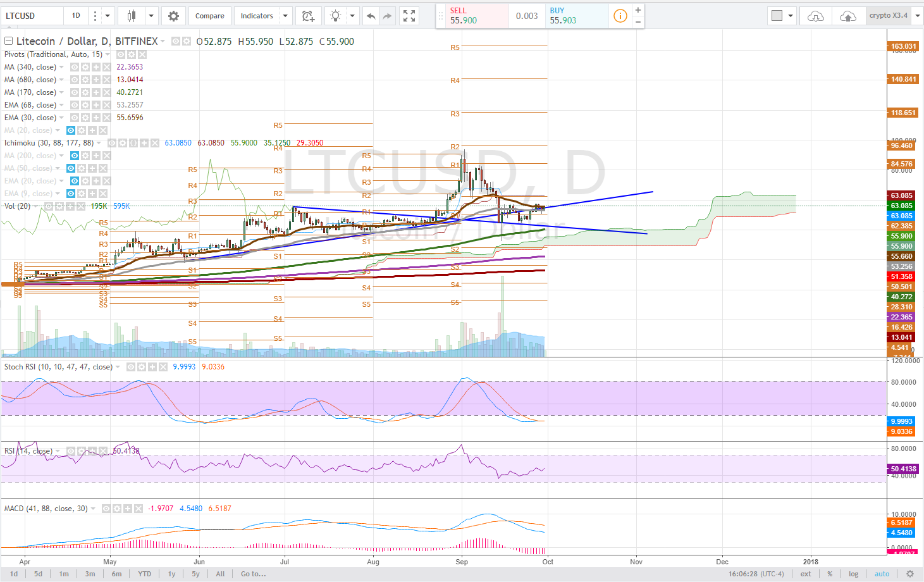Open the candlestick bar style selector
Viewport: 924px width, 582px height.
pos(132,16)
